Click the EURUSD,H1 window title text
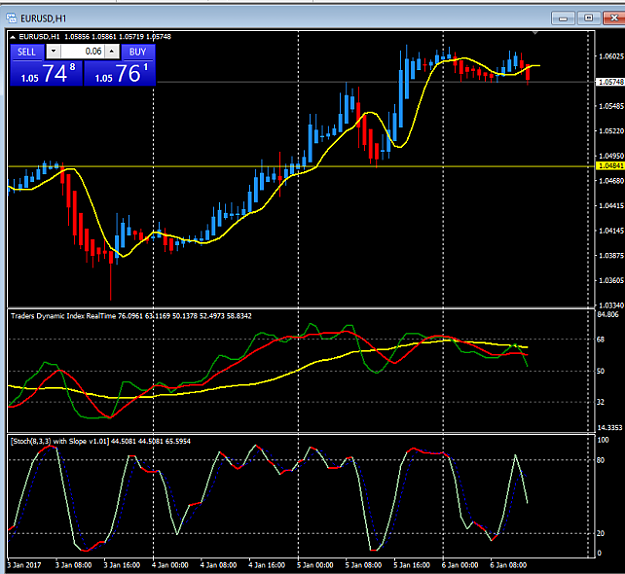 click(43, 19)
